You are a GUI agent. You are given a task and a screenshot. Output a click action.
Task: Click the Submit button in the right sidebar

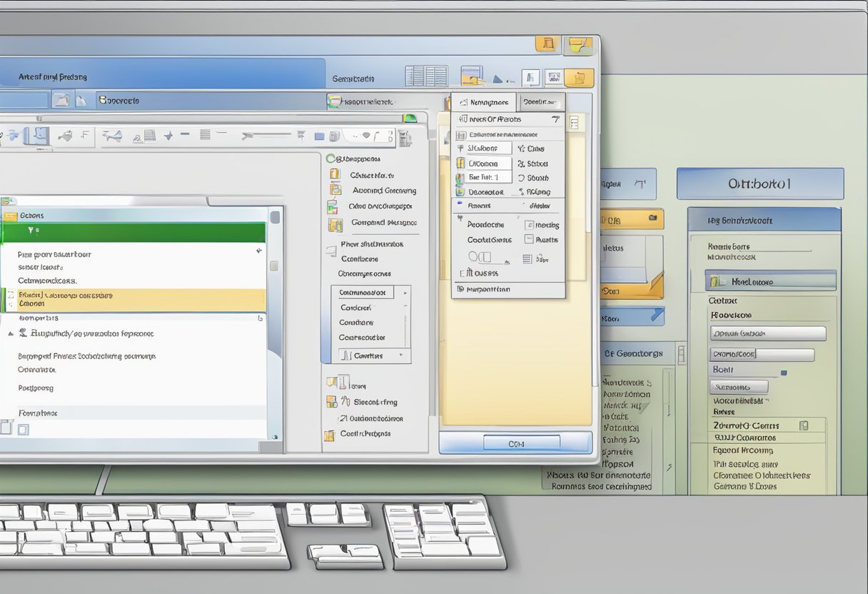coord(738,388)
